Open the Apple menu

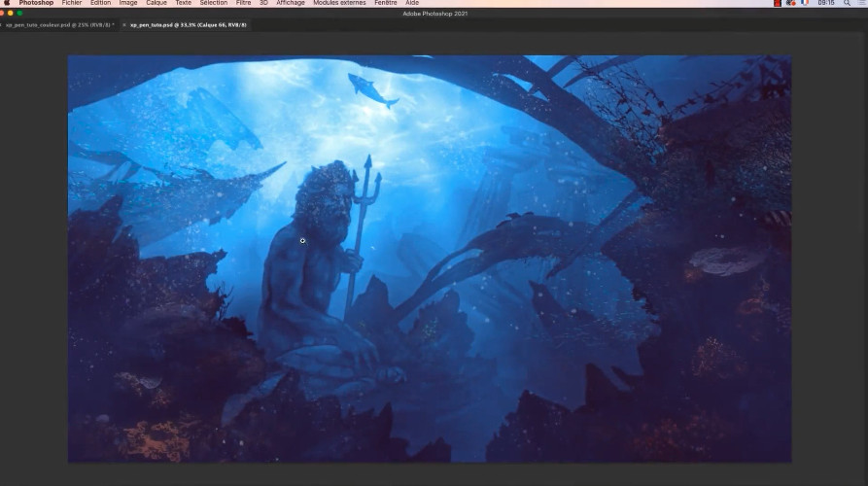click(x=7, y=3)
